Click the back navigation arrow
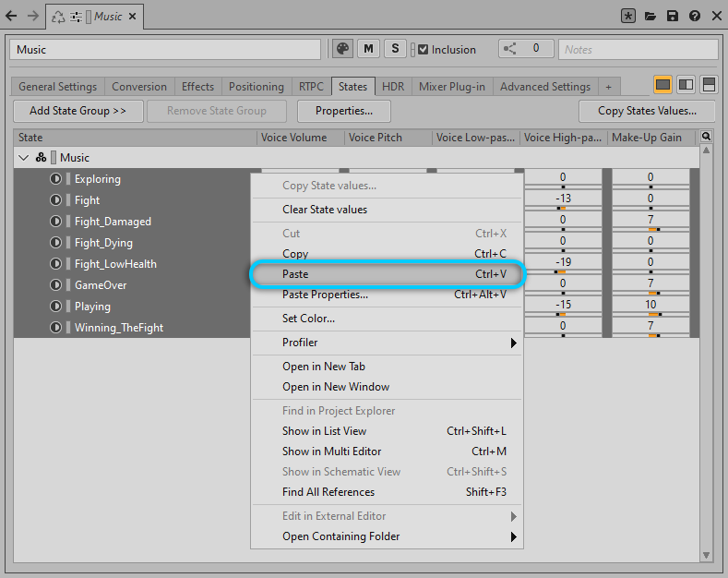 tap(11, 16)
